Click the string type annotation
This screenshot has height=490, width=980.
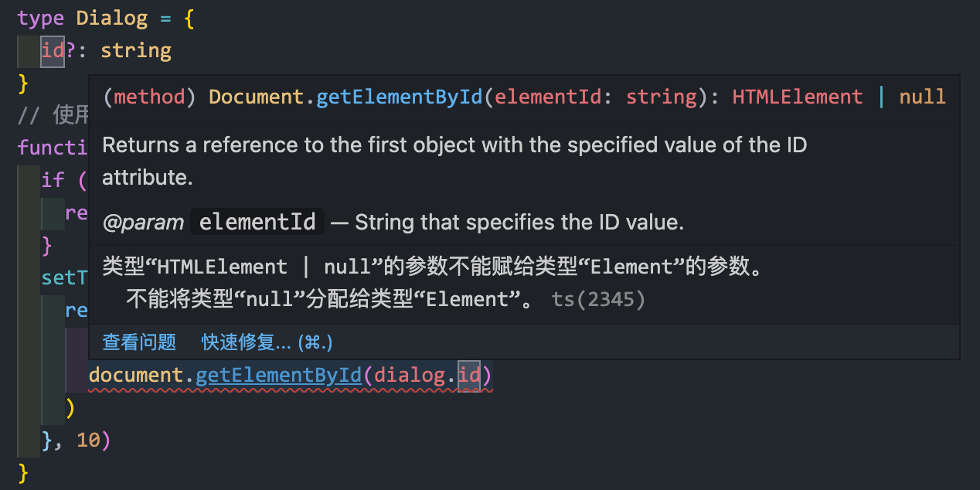click(x=136, y=51)
